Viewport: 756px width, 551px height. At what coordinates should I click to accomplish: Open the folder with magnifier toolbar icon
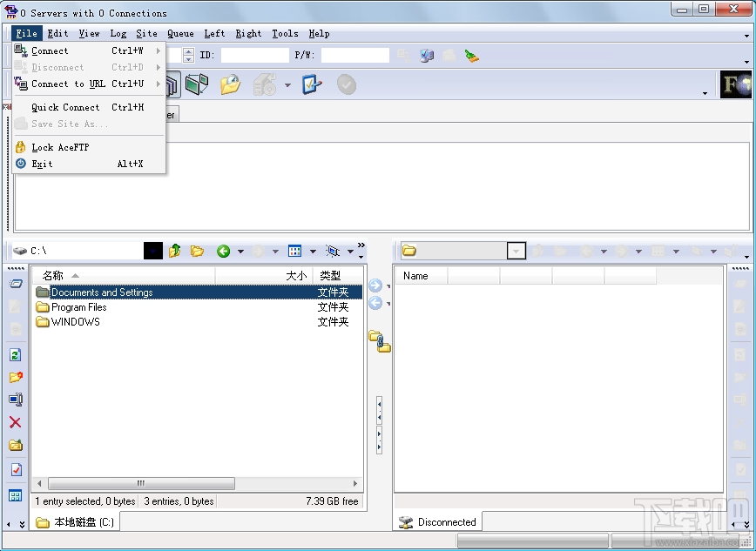pos(231,84)
